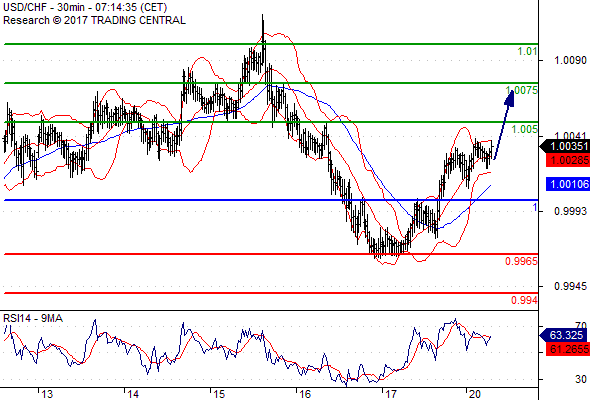This screenshot has width=590, height=400.
Task: Click the 1.005 green level label
Action: (x=524, y=129)
